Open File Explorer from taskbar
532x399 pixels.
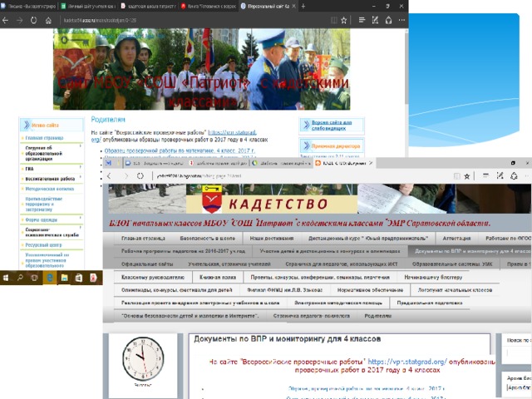64,278
